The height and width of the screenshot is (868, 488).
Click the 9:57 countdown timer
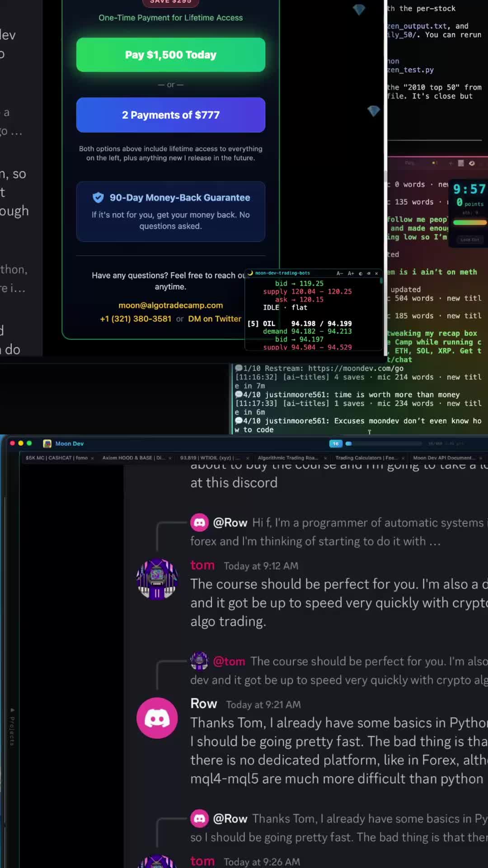coord(469,189)
